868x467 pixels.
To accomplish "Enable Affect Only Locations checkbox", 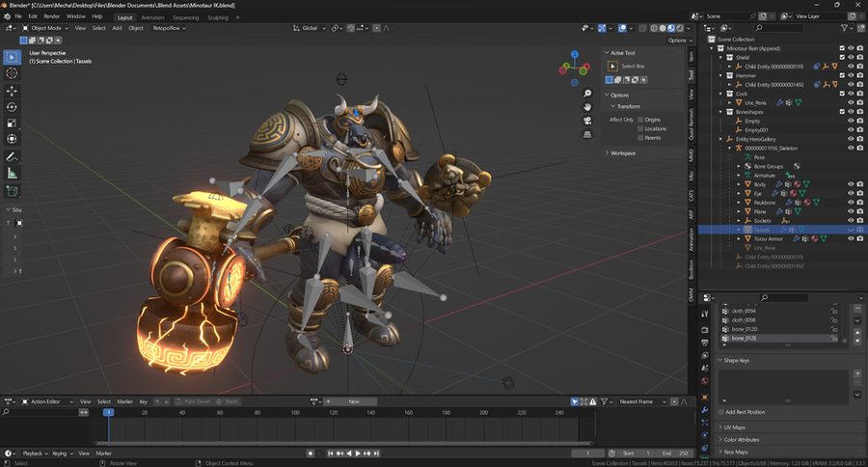I will (x=640, y=128).
